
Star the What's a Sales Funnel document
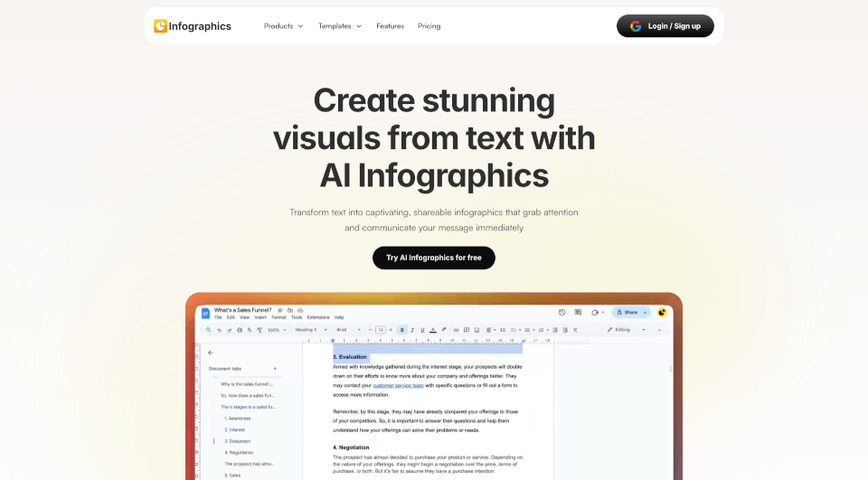[x=280, y=311]
